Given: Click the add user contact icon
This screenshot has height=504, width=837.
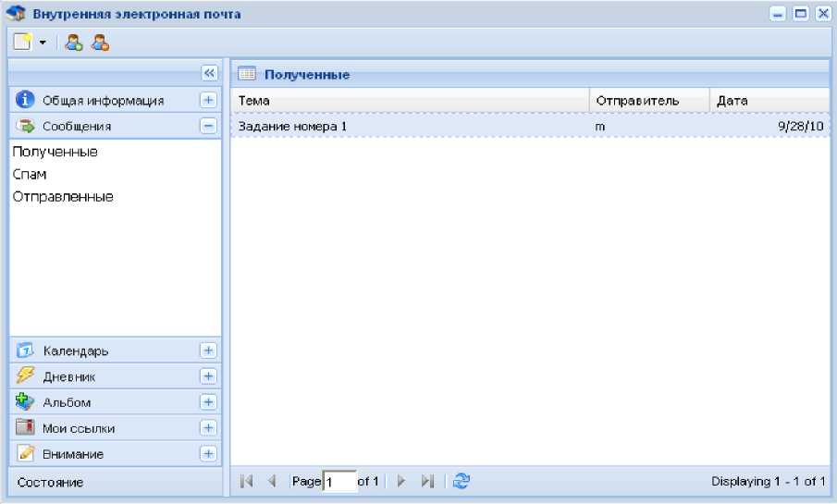Looking at the screenshot, I should 74,43.
